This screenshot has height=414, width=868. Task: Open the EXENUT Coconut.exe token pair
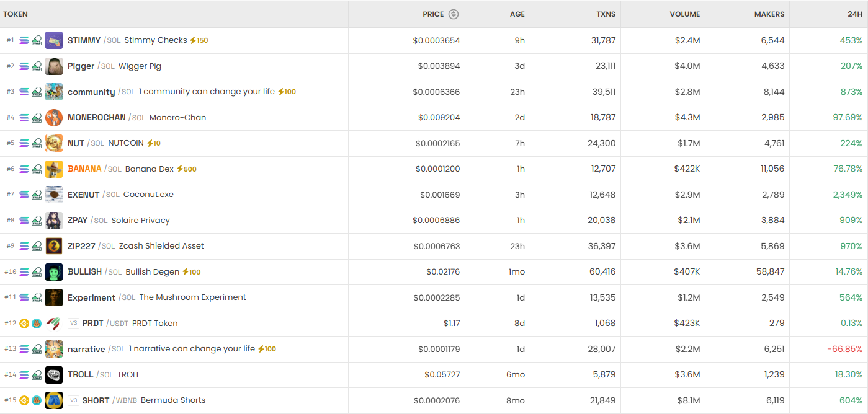pos(120,195)
